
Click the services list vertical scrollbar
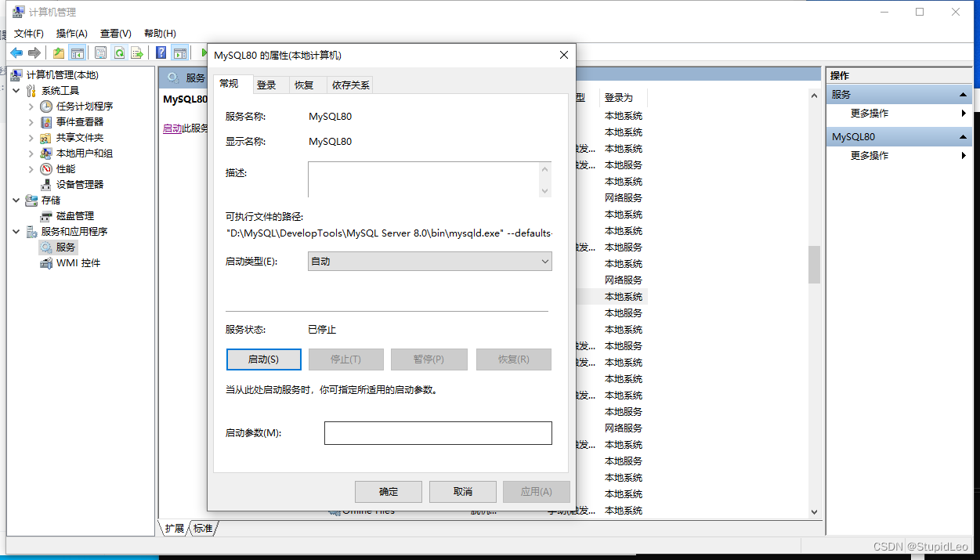coord(813,265)
